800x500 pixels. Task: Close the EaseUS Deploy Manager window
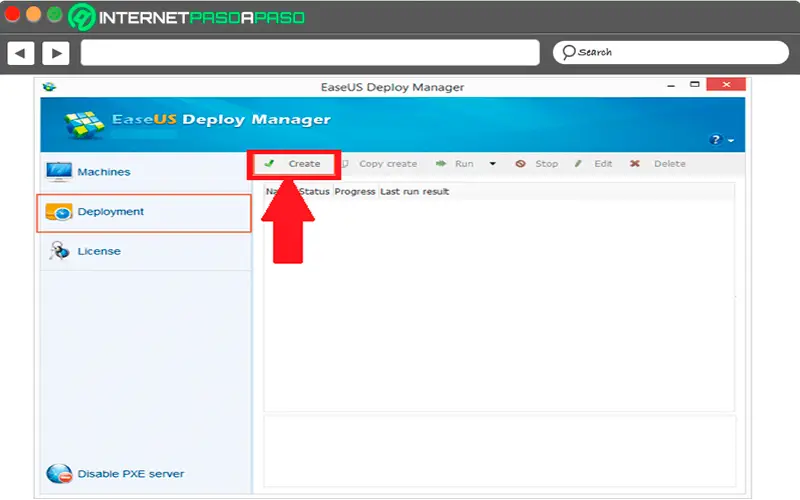[x=726, y=84]
